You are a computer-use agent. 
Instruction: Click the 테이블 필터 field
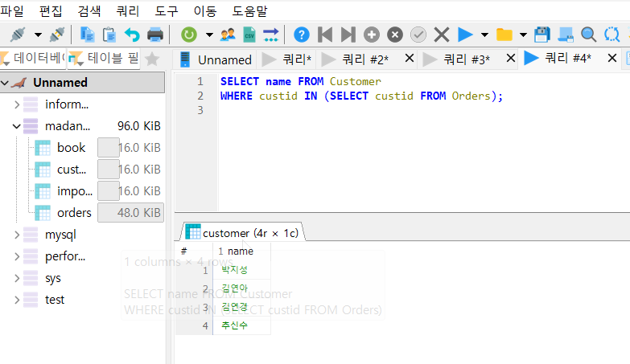[x=104, y=59]
